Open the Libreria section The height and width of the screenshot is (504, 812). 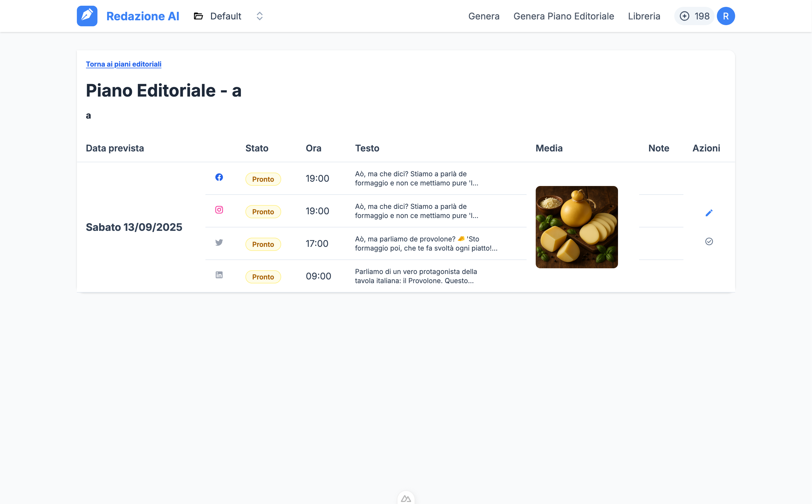[644, 16]
